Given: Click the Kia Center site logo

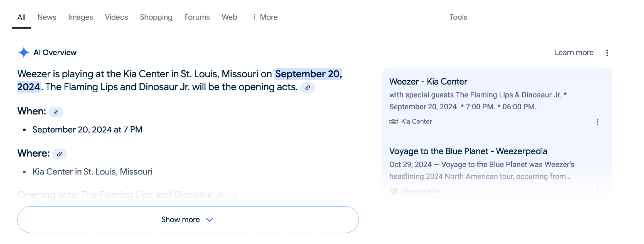Looking at the screenshot, I should click(393, 122).
